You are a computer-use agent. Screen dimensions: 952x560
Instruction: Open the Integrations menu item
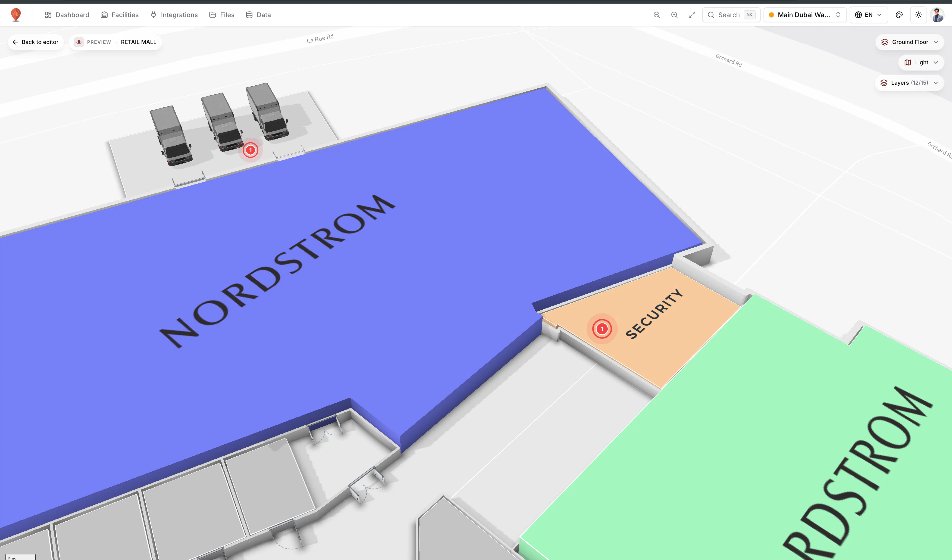[174, 15]
